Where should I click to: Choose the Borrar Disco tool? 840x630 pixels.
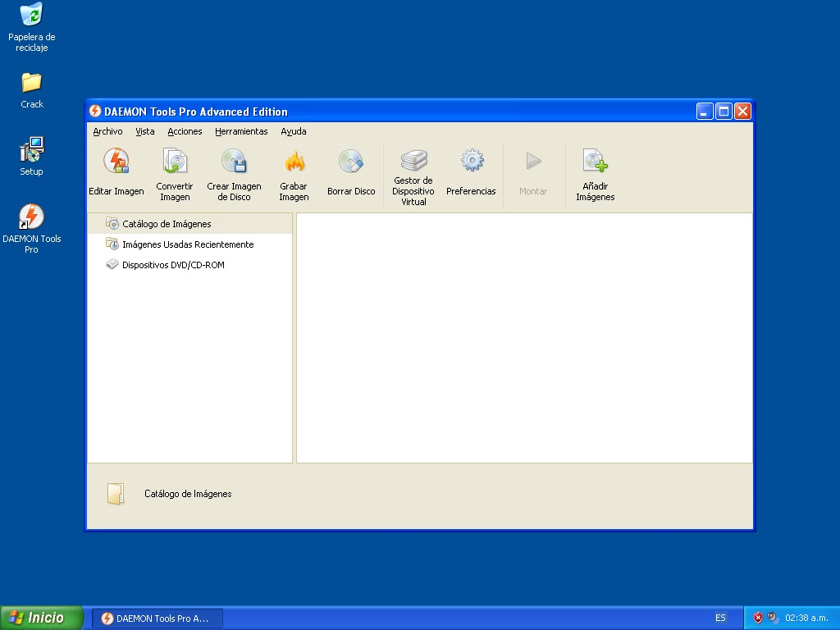[x=351, y=172]
